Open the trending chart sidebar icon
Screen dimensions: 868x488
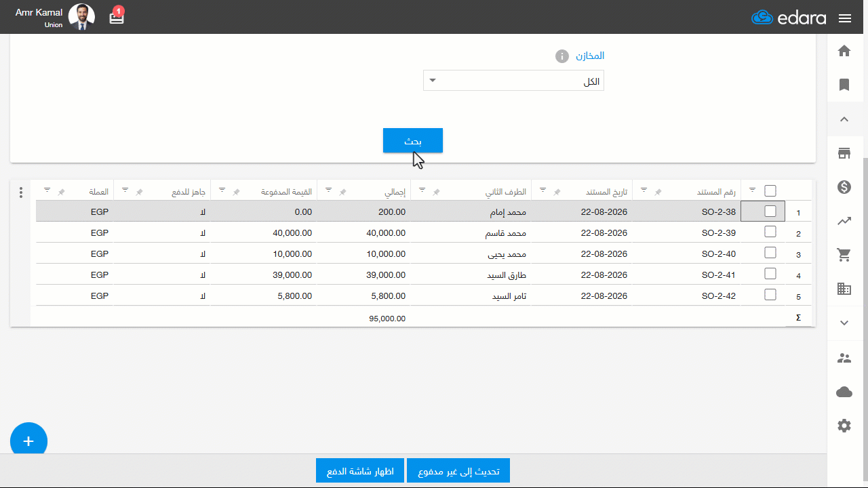pos(844,221)
